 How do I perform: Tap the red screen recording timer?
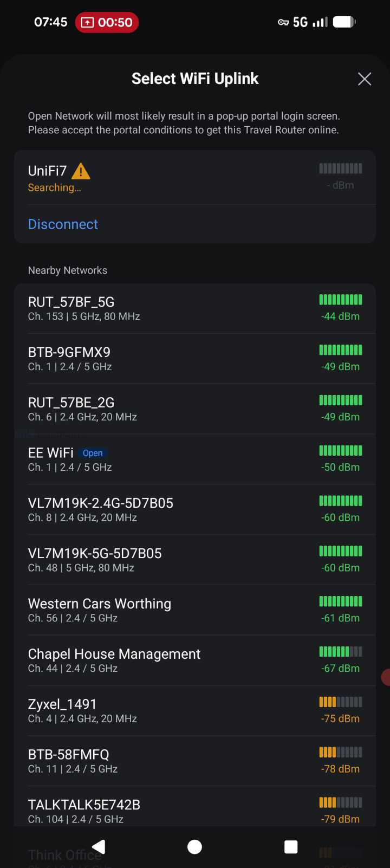tap(107, 22)
